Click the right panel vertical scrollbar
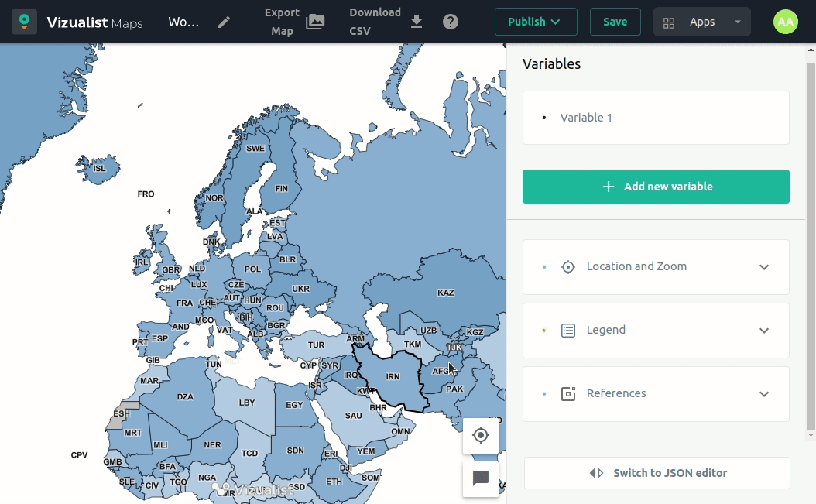The width and height of the screenshot is (816, 504). [811, 232]
